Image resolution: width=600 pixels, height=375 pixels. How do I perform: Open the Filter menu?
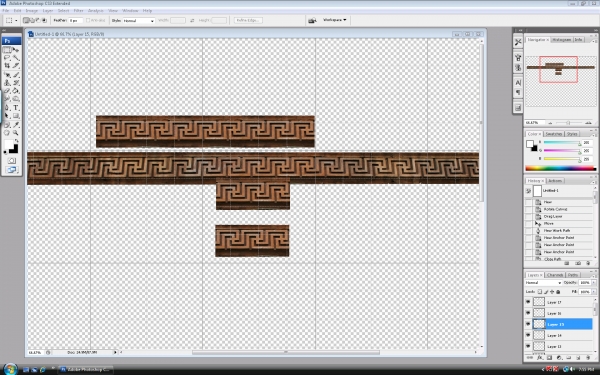click(78, 11)
